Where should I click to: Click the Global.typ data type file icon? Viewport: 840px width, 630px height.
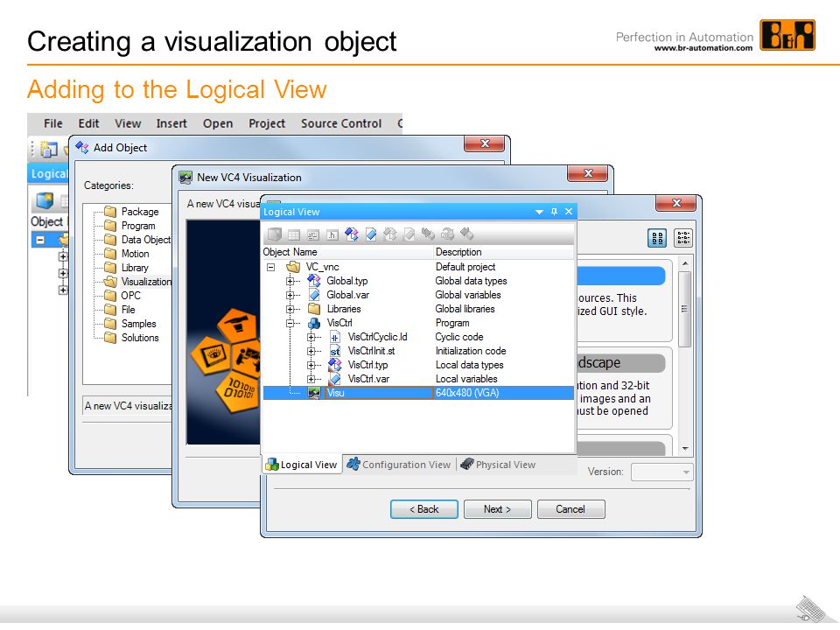(x=314, y=281)
